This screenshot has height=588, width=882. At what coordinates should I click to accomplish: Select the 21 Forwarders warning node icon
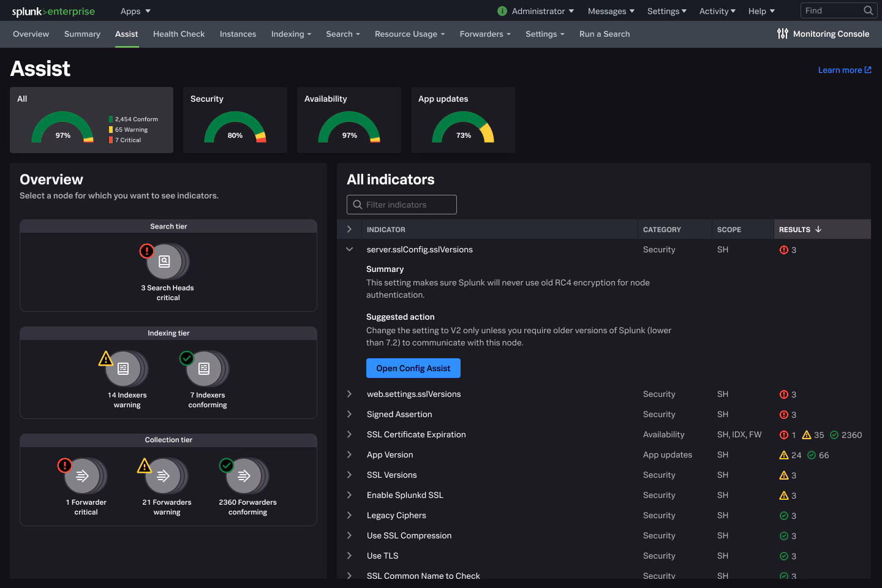click(164, 476)
